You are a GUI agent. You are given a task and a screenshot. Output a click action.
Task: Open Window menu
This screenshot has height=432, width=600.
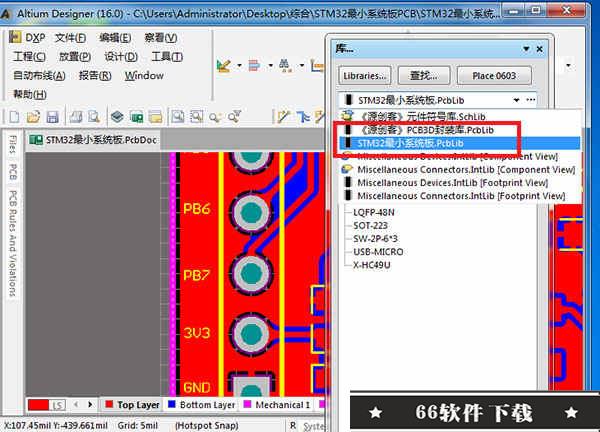coord(144,75)
